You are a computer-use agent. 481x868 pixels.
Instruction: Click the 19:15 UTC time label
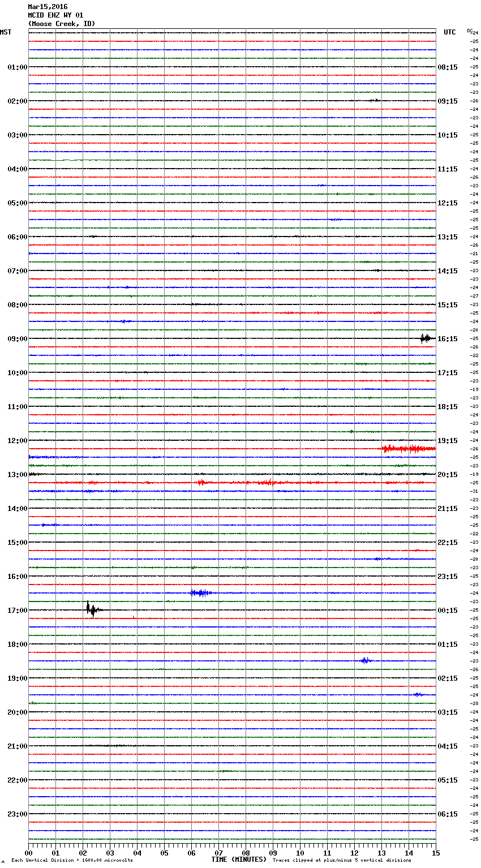pos(448,441)
